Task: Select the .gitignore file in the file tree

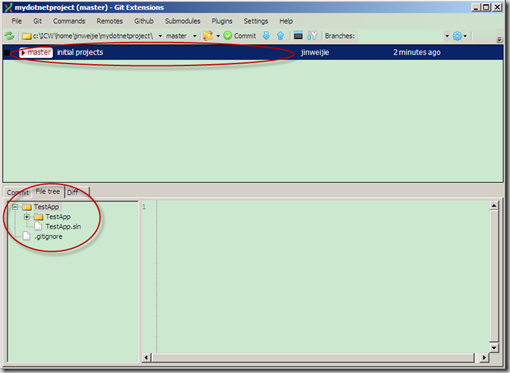Action: (x=48, y=237)
